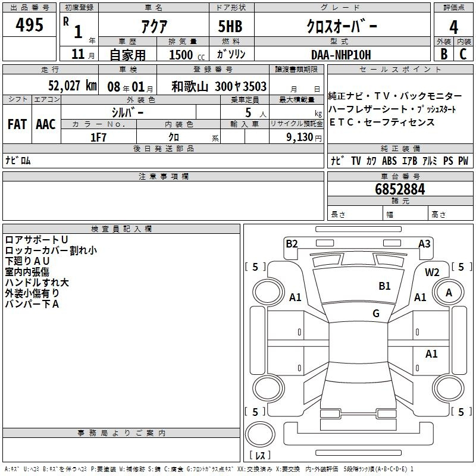Select sales point ETC・セーフティセンス

tap(382, 123)
